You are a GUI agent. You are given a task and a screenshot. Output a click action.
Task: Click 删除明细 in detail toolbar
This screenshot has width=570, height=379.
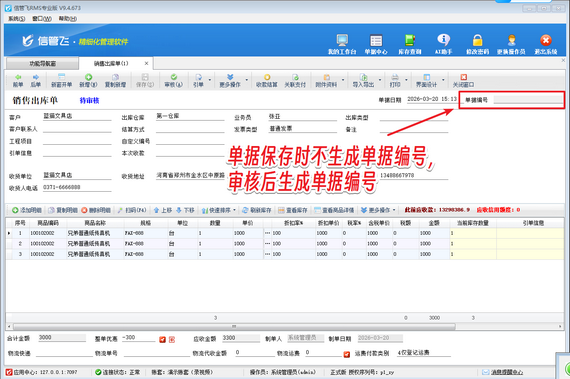tap(96, 210)
